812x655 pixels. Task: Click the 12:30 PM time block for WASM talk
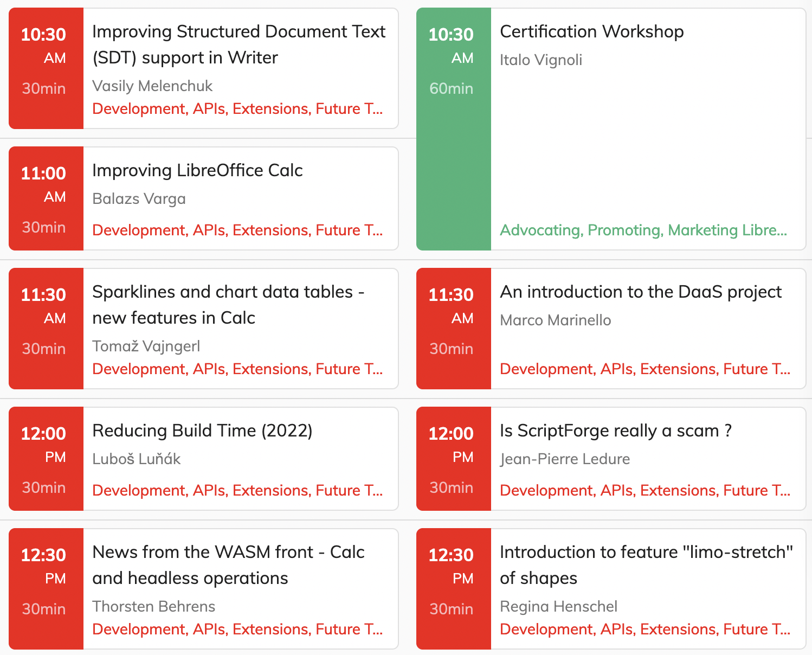pos(46,589)
